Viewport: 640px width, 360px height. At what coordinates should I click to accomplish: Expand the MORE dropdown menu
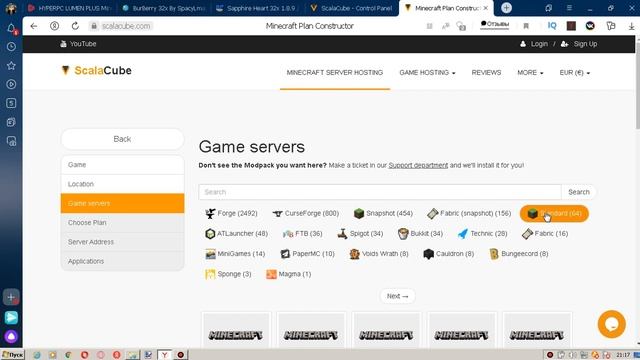(x=530, y=73)
